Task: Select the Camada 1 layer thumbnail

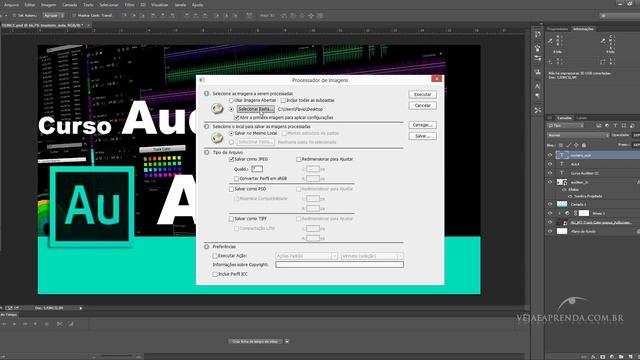Action: pos(562,204)
